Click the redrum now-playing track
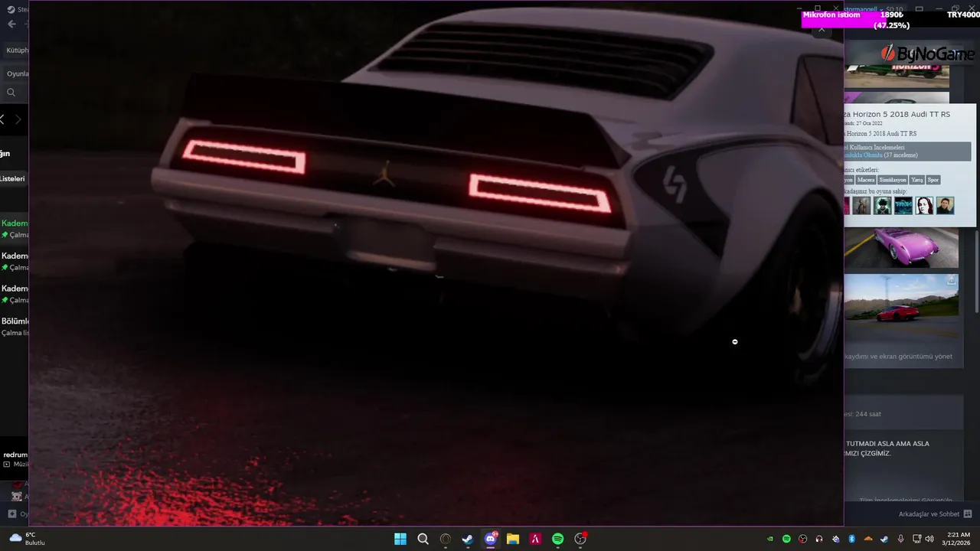The height and width of the screenshot is (551, 980). pos(15,455)
